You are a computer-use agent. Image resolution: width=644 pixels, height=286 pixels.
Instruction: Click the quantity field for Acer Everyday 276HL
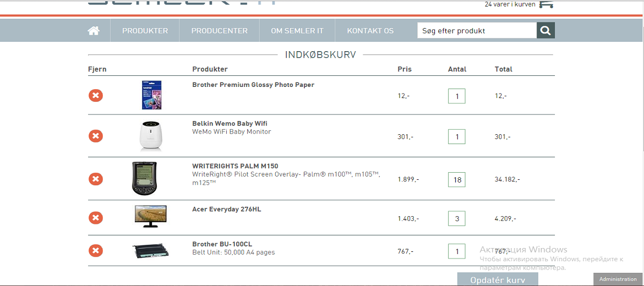(457, 218)
